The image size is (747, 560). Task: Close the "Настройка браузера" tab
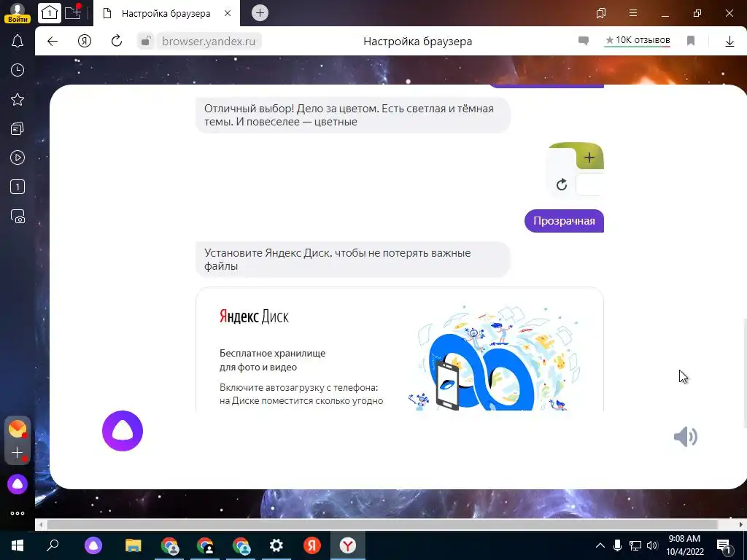click(228, 13)
